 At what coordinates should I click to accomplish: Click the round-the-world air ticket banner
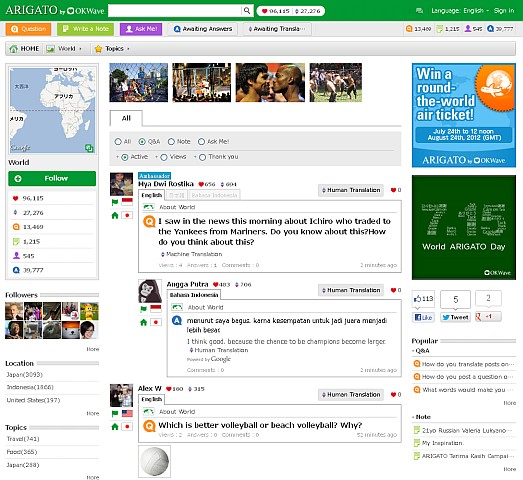464,115
